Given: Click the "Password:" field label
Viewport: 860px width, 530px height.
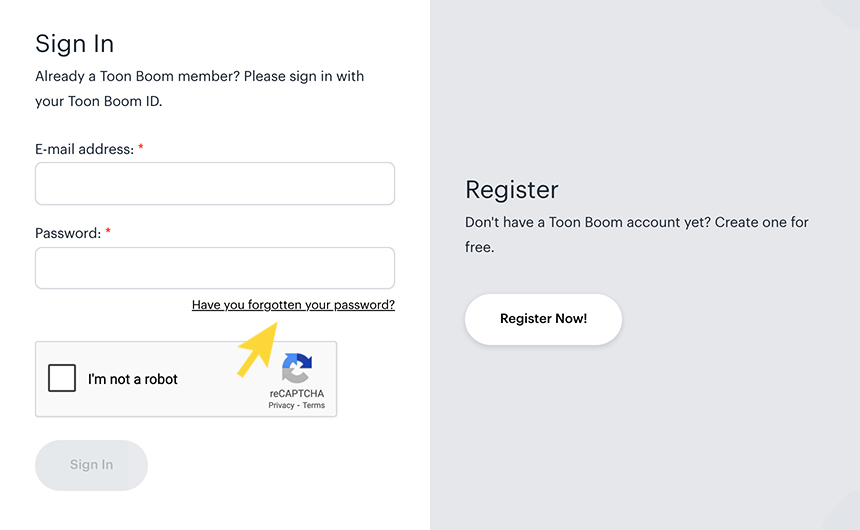Looking at the screenshot, I should [x=68, y=233].
